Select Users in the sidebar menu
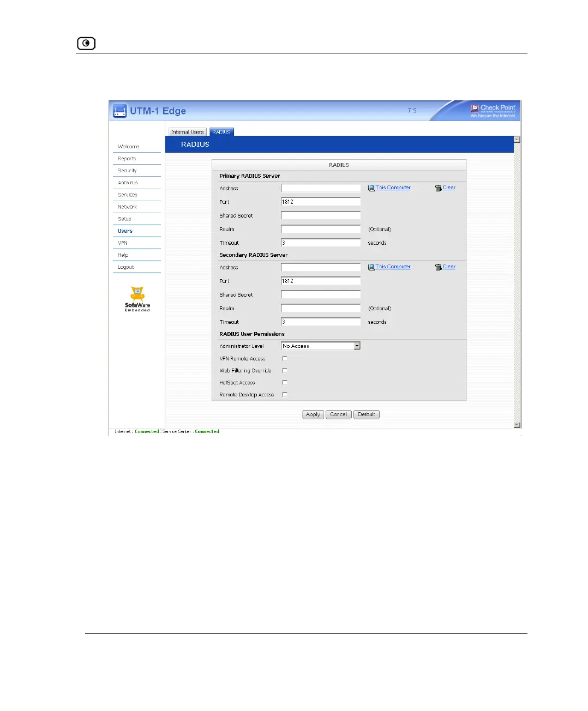588x711 pixels. pos(125,231)
